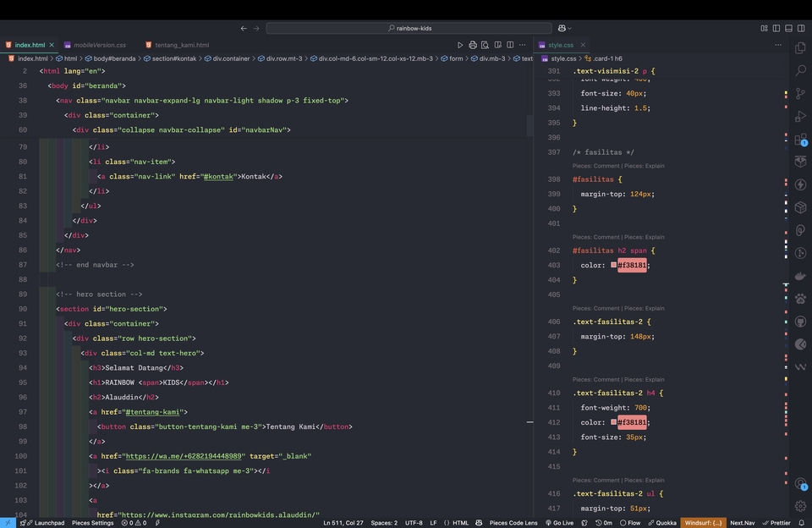The width and height of the screenshot is (812, 528).
Task: Toggle the primary side bar visibility
Action: pyautogui.click(x=776, y=29)
